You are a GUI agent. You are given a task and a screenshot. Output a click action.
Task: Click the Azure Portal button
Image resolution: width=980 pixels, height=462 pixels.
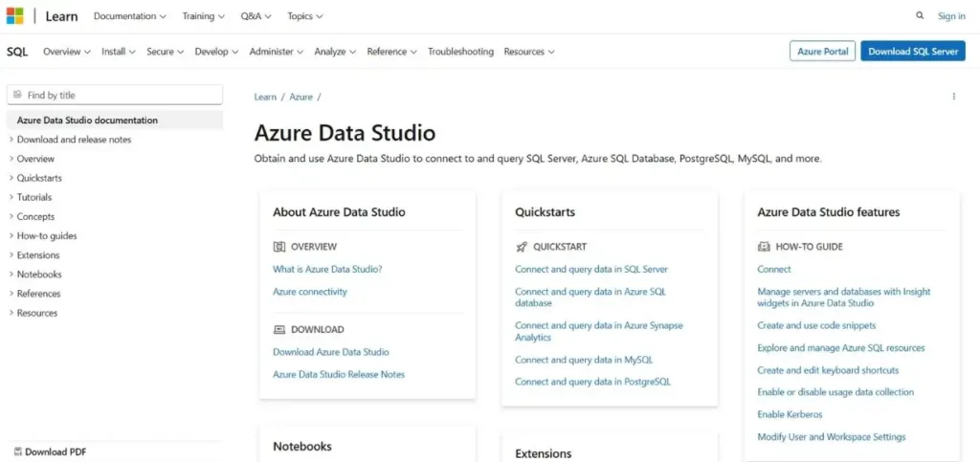(x=822, y=52)
